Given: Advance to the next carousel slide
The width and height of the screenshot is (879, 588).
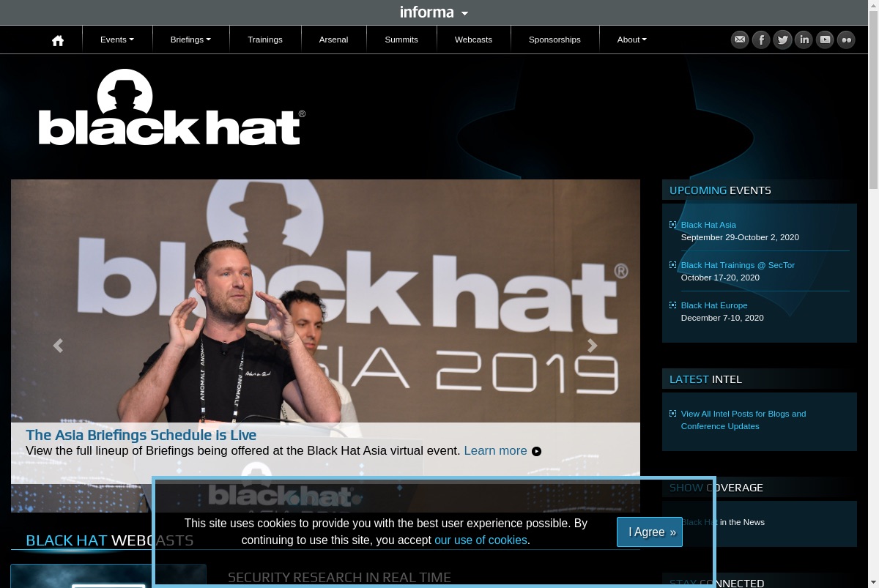Looking at the screenshot, I should tap(593, 346).
